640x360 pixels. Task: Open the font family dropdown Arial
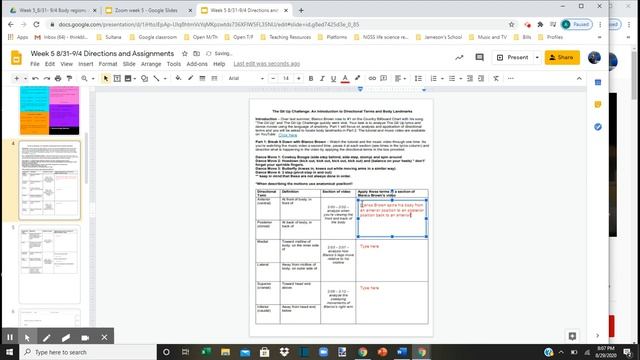click(x=246, y=78)
